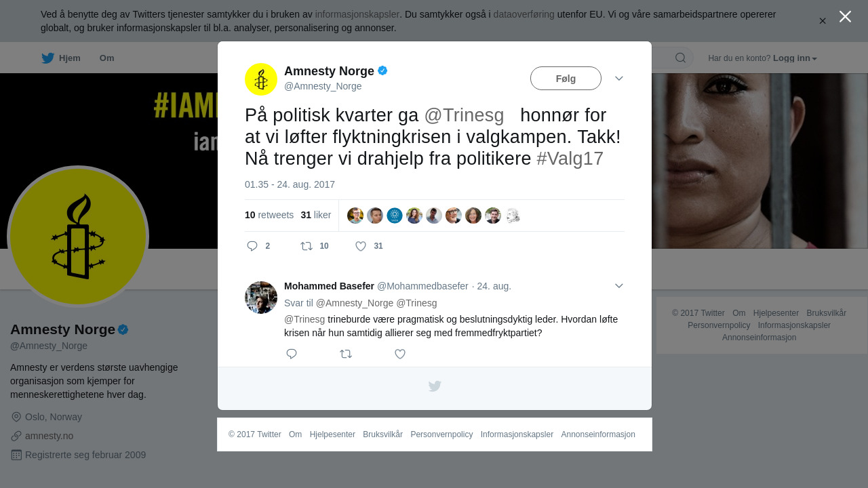This screenshot has height=488, width=868.
Task: Expand options for Mohammed Basefer's reply
Action: pyautogui.click(x=619, y=286)
